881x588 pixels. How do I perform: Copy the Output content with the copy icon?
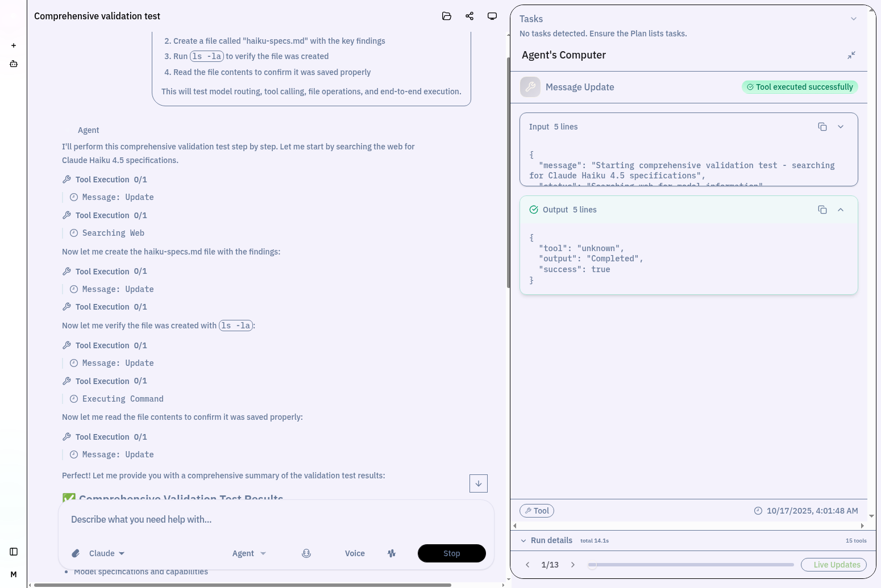[x=822, y=210]
